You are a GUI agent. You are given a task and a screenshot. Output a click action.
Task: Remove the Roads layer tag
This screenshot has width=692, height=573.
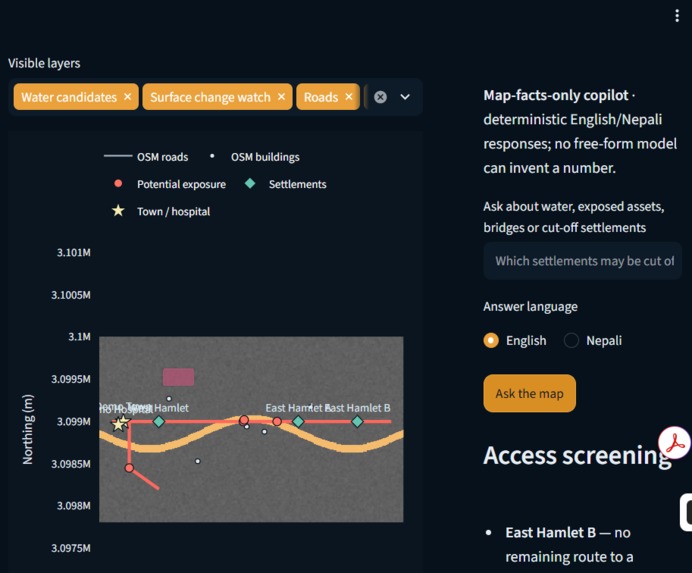349,96
